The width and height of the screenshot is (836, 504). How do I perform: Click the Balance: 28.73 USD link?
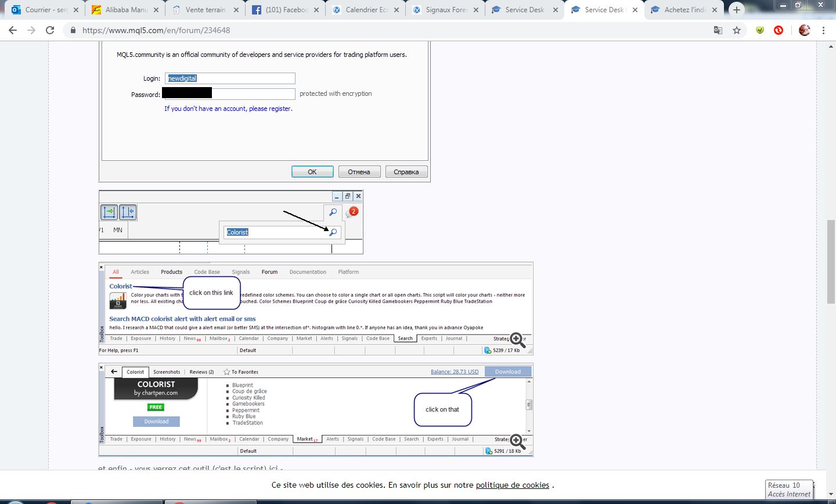click(455, 372)
